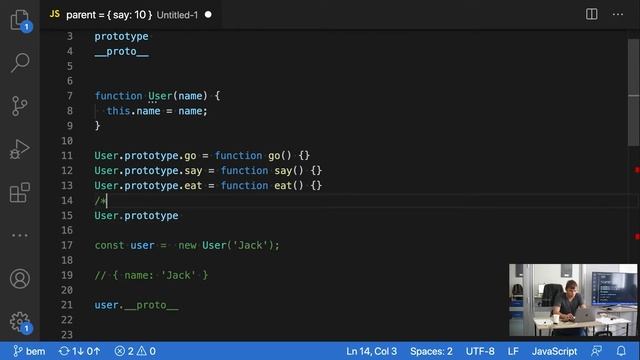Click the '/*' comment start on line 14
This screenshot has height=360, width=640.
[x=100, y=200]
